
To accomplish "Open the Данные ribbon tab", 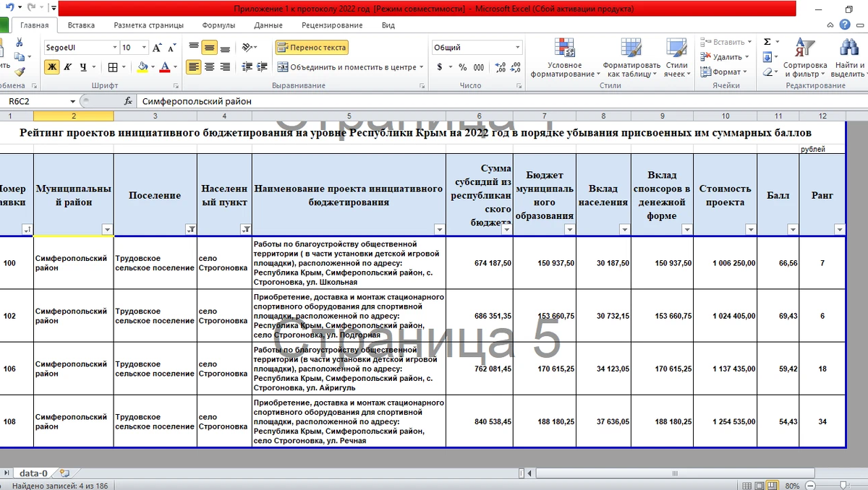I will pos(268,25).
